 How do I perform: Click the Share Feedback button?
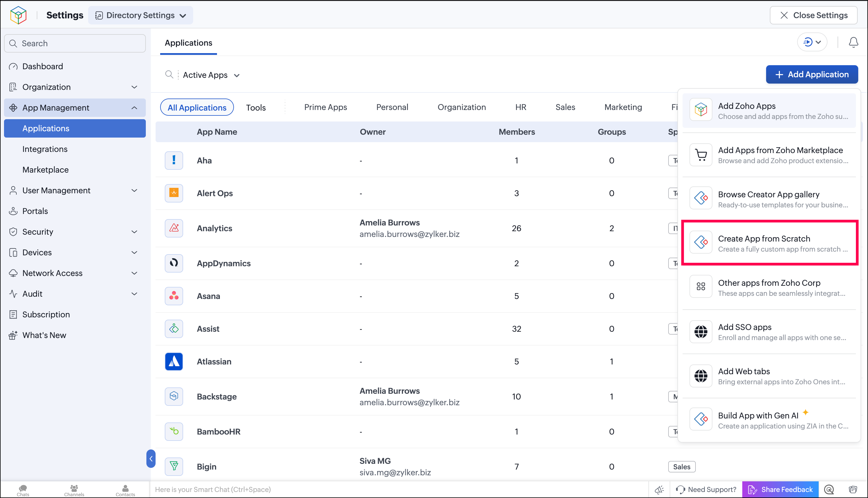tap(780, 489)
